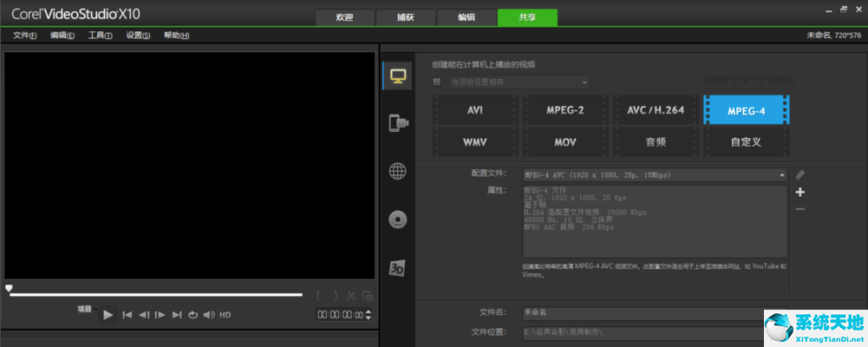Open the 文件 menu
The image size is (868, 347).
coord(25,36)
